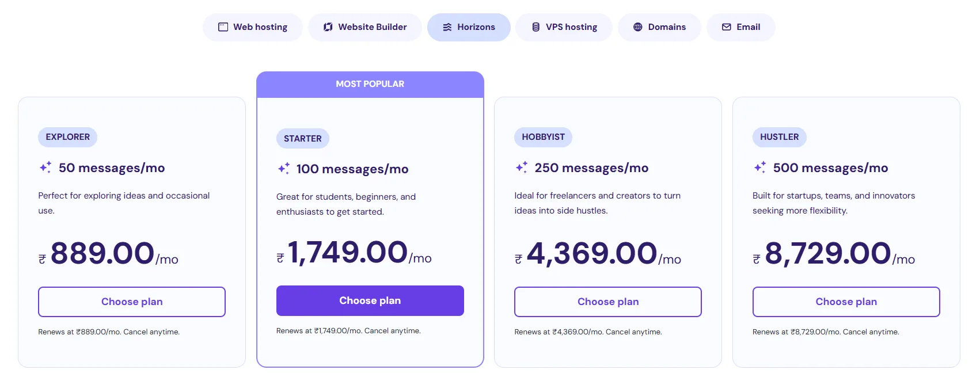The height and width of the screenshot is (381, 980).
Task: Click the VPS hosting database icon
Action: tap(535, 27)
